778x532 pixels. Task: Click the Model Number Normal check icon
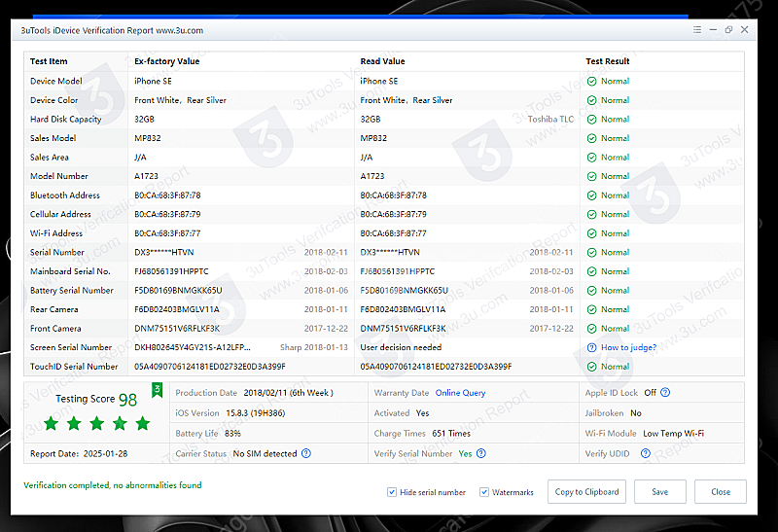[591, 177]
